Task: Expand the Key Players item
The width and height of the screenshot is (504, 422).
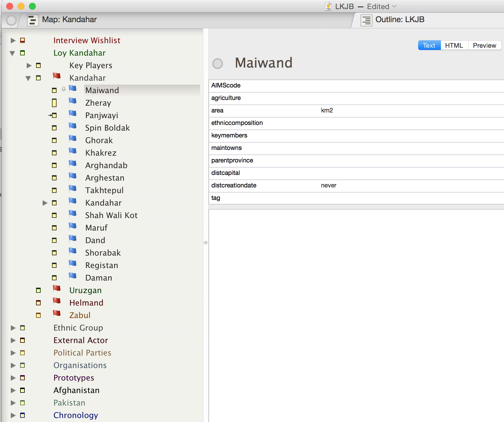Action: [x=29, y=66]
